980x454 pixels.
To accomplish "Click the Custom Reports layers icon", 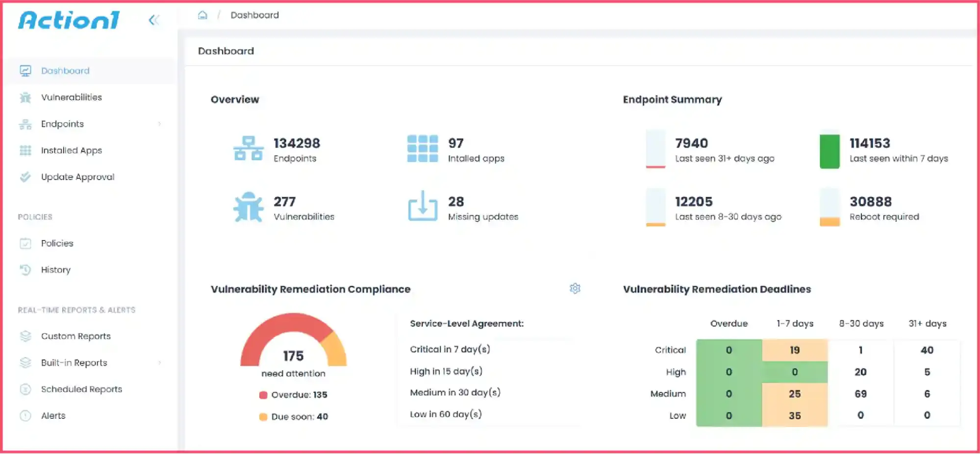I will click(25, 336).
